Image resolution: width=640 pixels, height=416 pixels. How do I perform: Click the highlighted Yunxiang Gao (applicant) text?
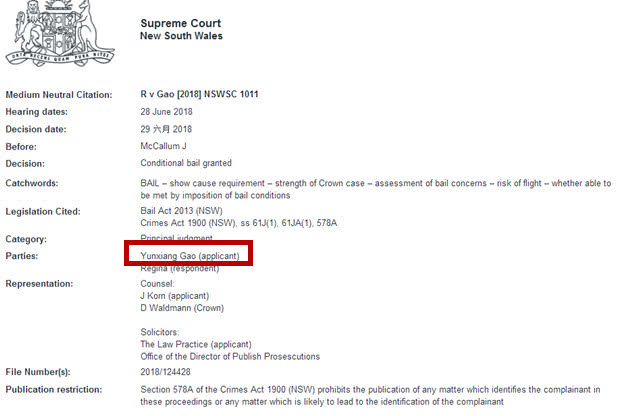pyautogui.click(x=189, y=256)
